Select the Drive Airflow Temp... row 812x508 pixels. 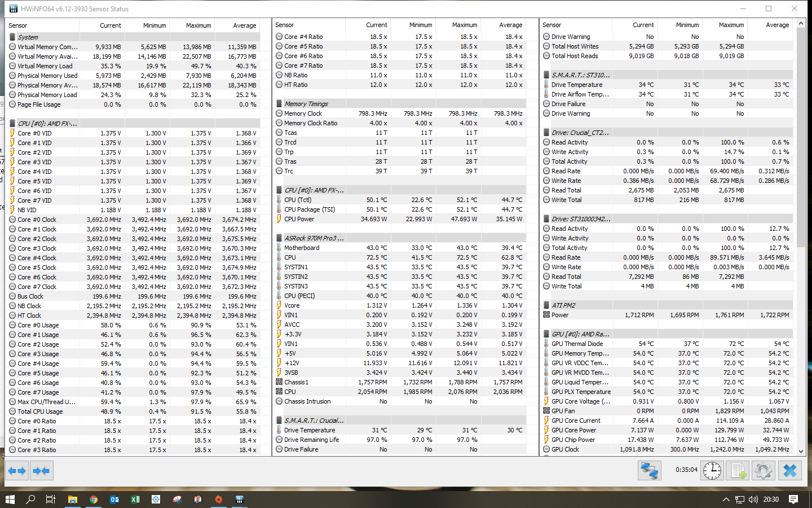(x=667, y=94)
